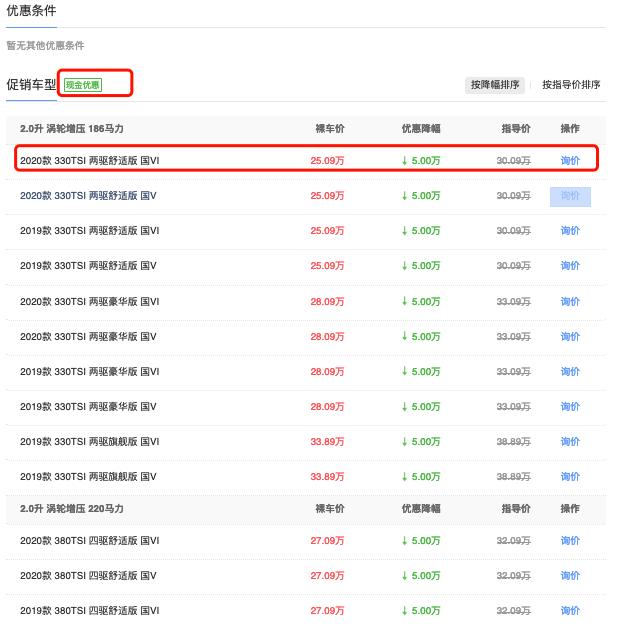
Task: Click 25.09万 price of 2020款 330TSI 两驱舒适版 国VI
Action: 327,160
